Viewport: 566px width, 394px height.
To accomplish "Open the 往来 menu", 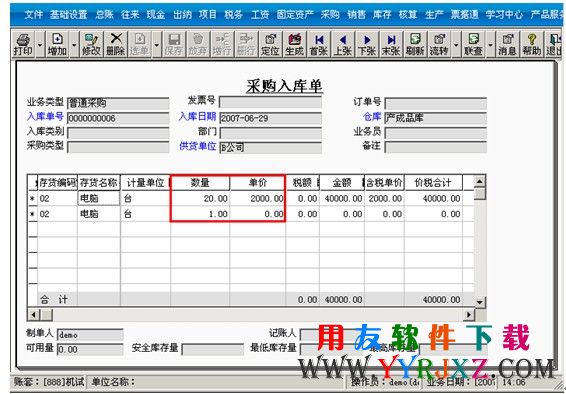I will [130, 14].
